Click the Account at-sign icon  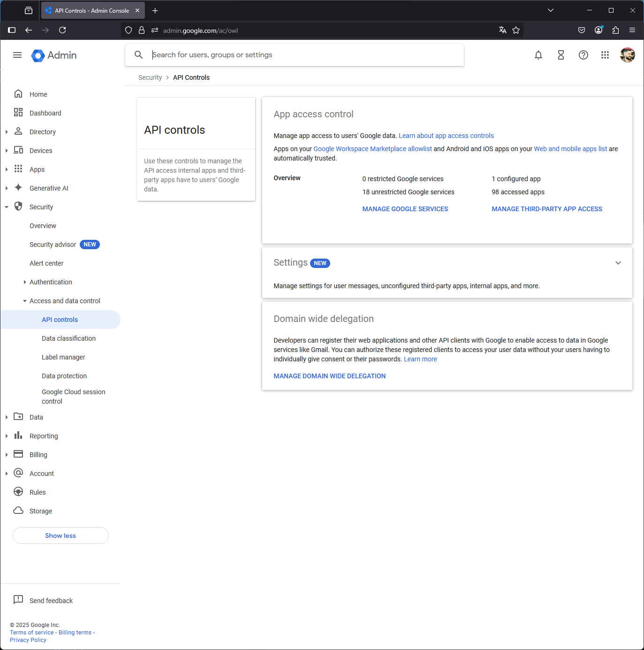coord(18,473)
